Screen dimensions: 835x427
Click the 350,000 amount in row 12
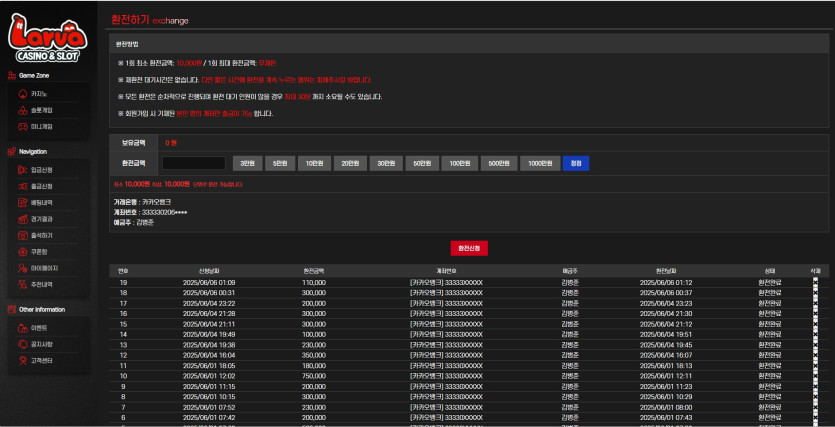point(314,355)
